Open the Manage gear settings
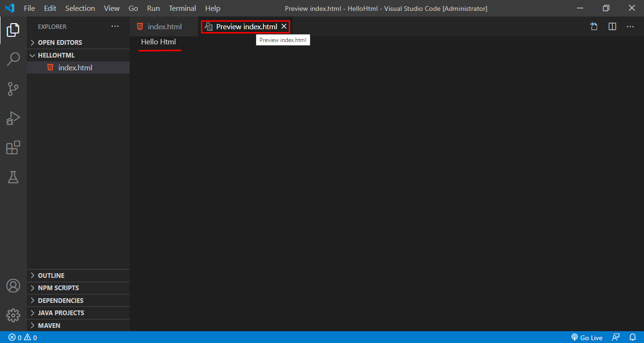This screenshot has width=644, height=343. [x=13, y=315]
